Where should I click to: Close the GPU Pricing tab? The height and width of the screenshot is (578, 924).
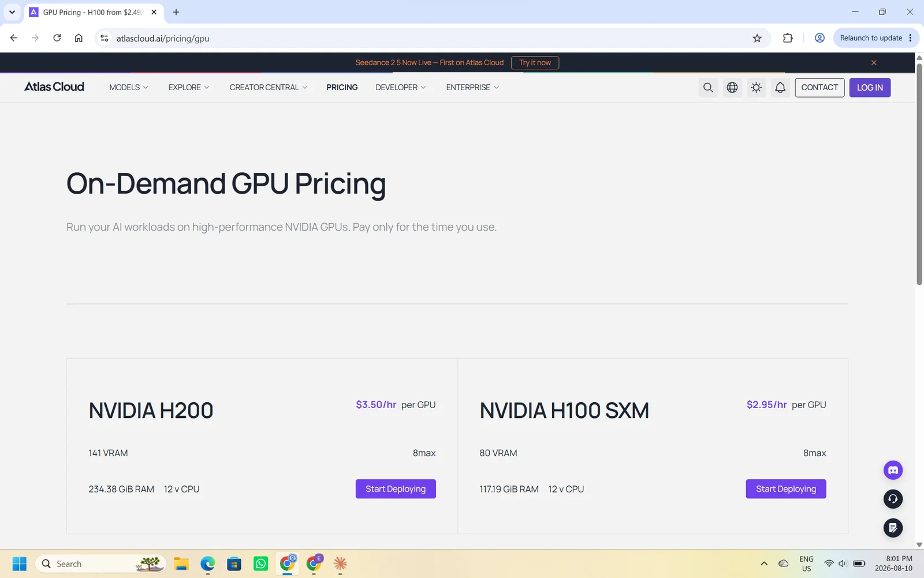(154, 12)
